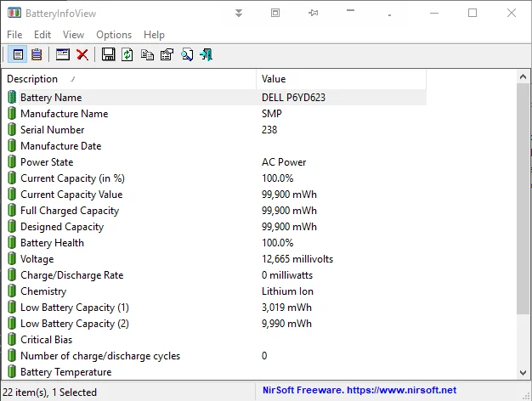Switch to the battery log view icon
This screenshot has height=401, width=532.
(37, 54)
